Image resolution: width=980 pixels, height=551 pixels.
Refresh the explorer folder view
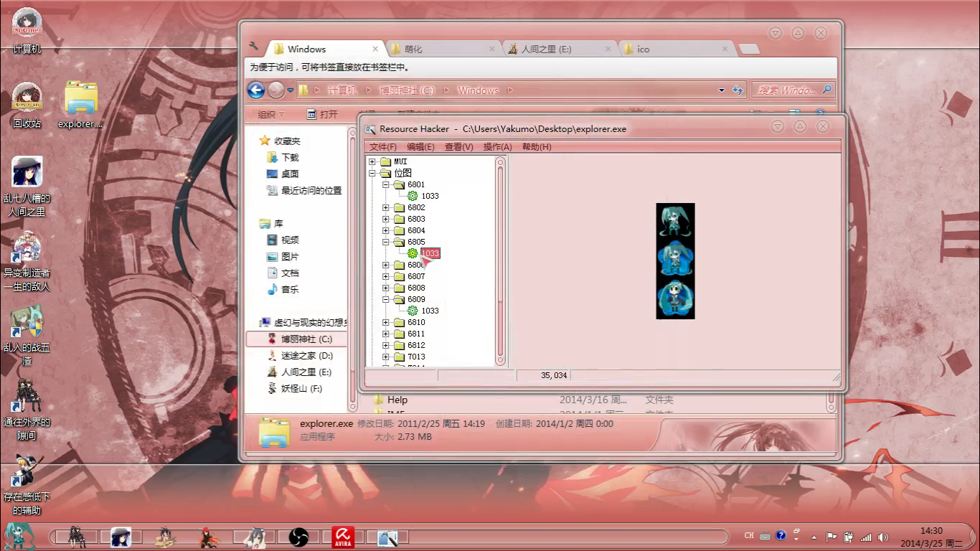(x=737, y=90)
